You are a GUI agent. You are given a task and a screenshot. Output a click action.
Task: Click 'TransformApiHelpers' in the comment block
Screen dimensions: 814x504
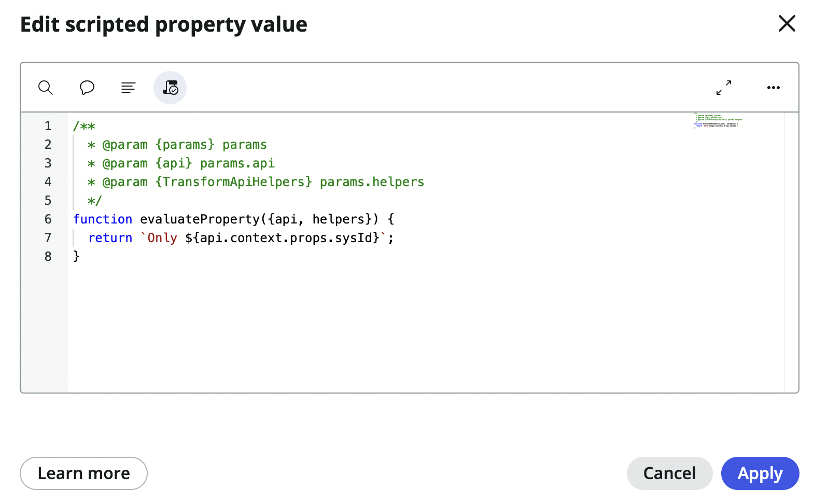coord(234,182)
